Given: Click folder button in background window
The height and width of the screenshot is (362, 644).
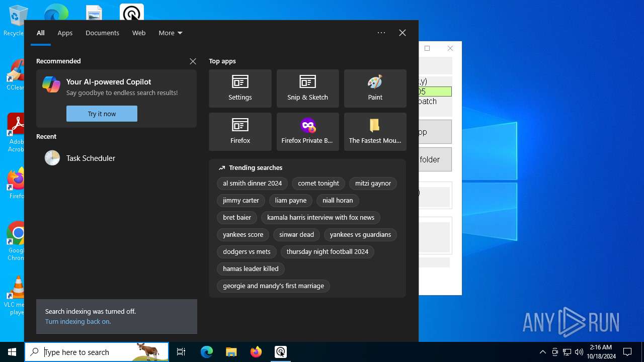Looking at the screenshot, I should (435, 159).
